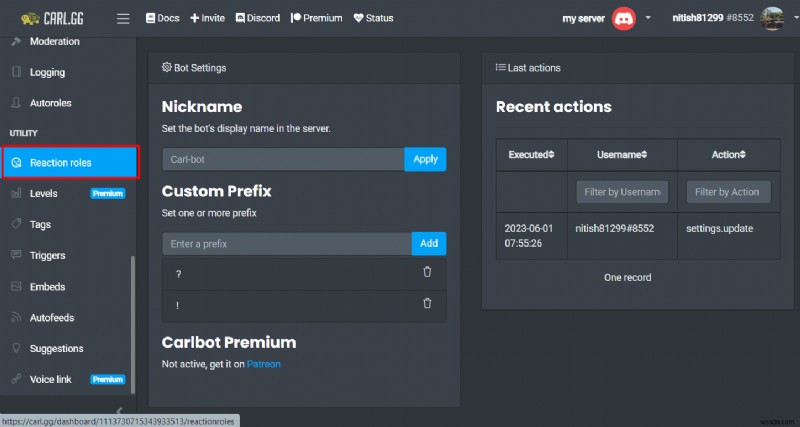Open Triggers in the sidebar
This screenshot has height=427, width=800.
[47, 256]
